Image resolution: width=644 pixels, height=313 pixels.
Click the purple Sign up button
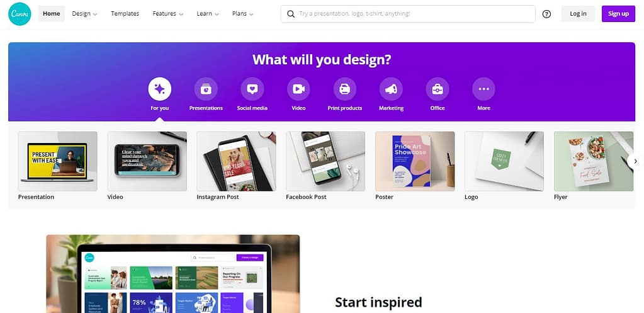[618, 14]
